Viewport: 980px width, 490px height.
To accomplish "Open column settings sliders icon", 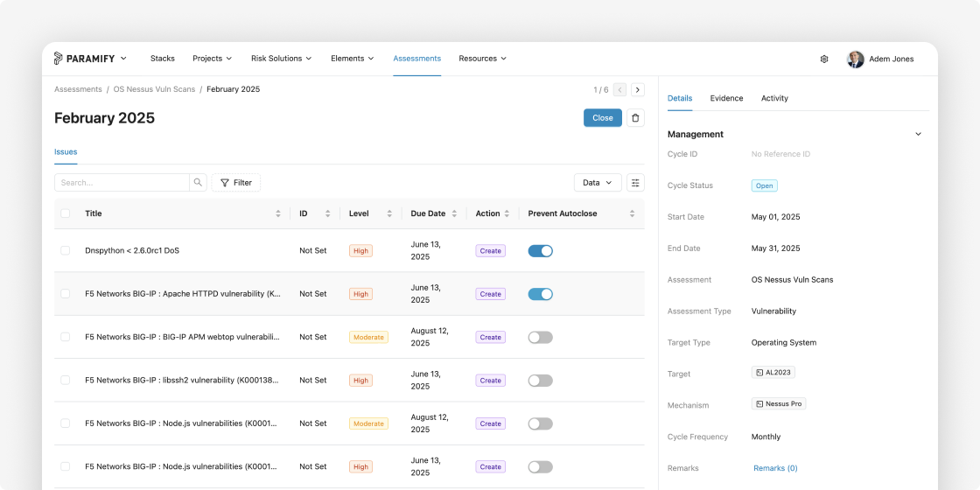I will (635, 183).
